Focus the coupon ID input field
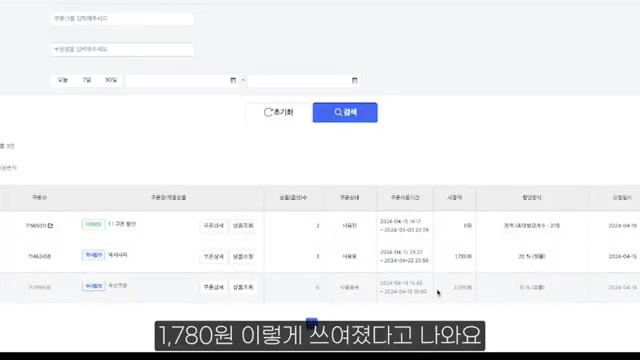Image resolution: width=640 pixels, height=360 pixels. (122, 19)
